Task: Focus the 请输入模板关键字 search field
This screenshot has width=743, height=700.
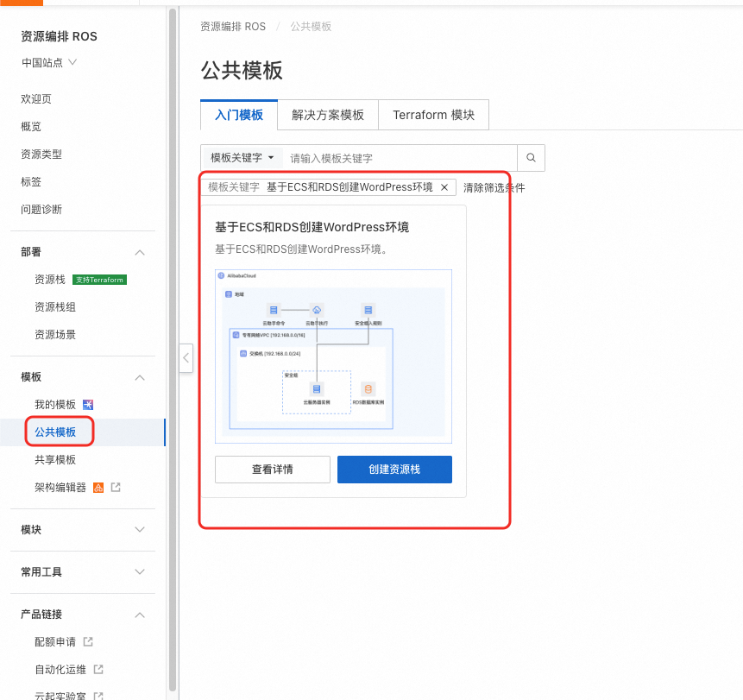Action: pyautogui.click(x=400, y=158)
